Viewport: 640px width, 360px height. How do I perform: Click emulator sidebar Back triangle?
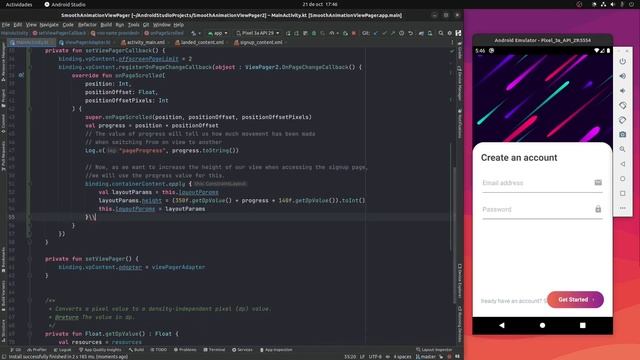(622, 164)
